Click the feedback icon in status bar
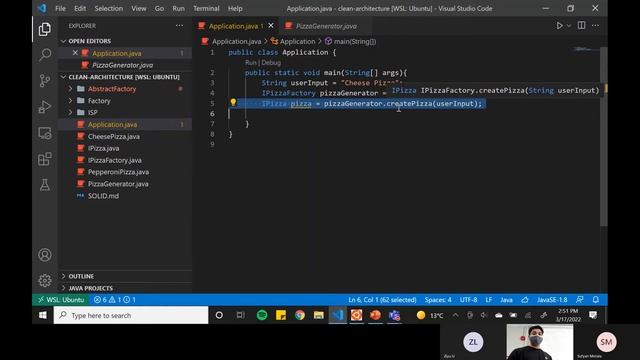This screenshot has width=640, height=360. point(580,300)
